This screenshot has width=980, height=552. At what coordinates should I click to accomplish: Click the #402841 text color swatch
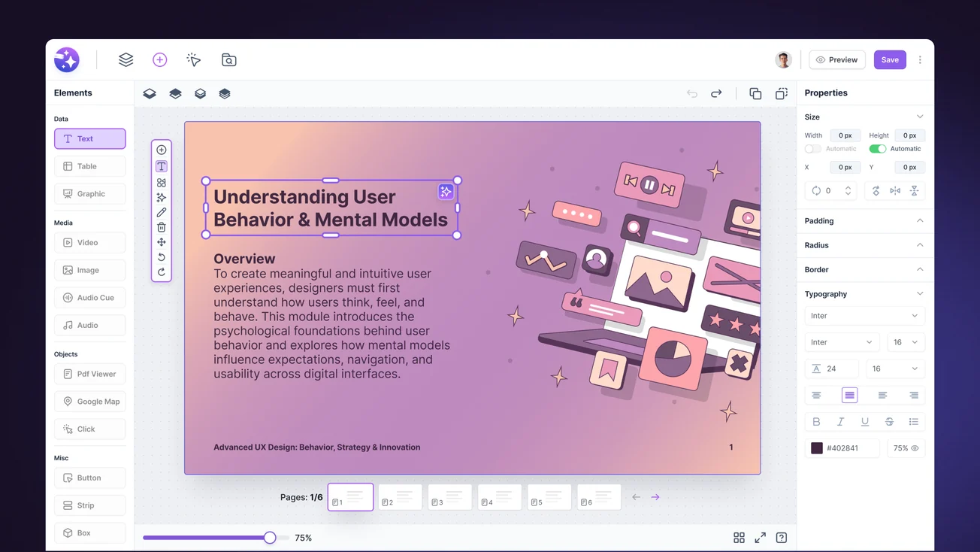pyautogui.click(x=817, y=448)
